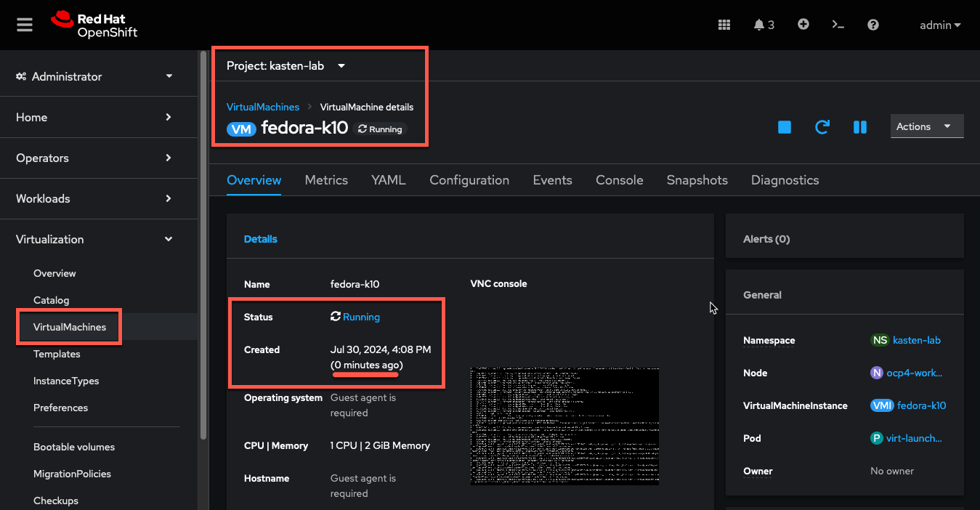Collapse the Virtualization navigation section

pos(95,239)
